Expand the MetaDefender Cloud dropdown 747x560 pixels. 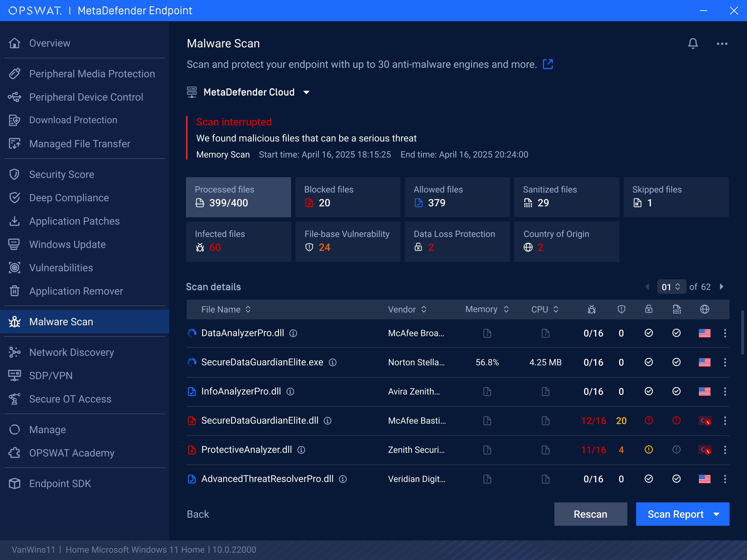coord(306,93)
